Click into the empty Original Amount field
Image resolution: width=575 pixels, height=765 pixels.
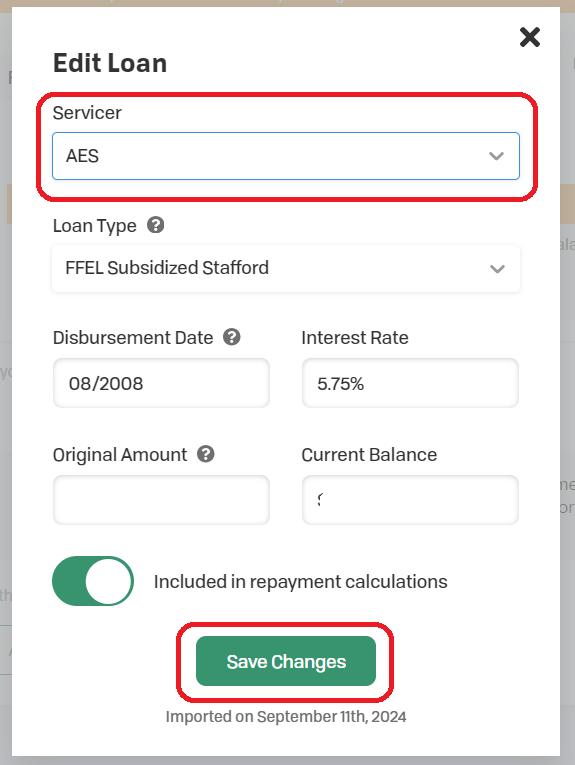tap(161, 500)
